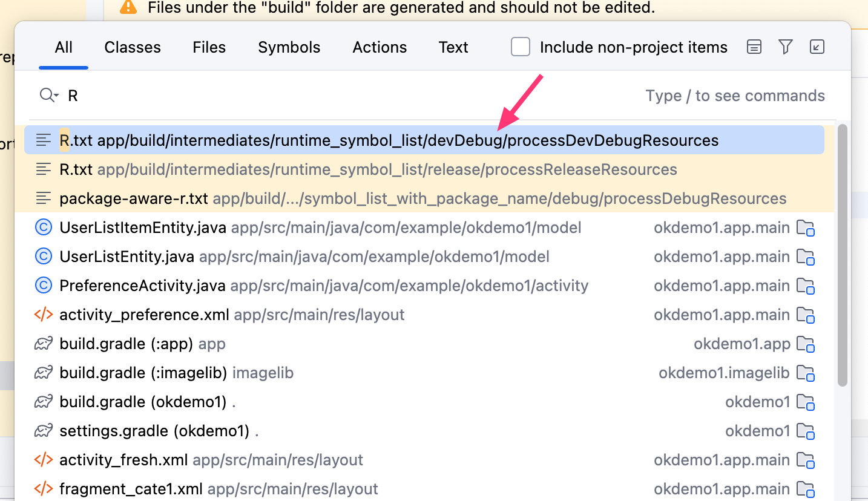The height and width of the screenshot is (501, 868).
Task: Open results in Find tool window
Action: pos(817,47)
